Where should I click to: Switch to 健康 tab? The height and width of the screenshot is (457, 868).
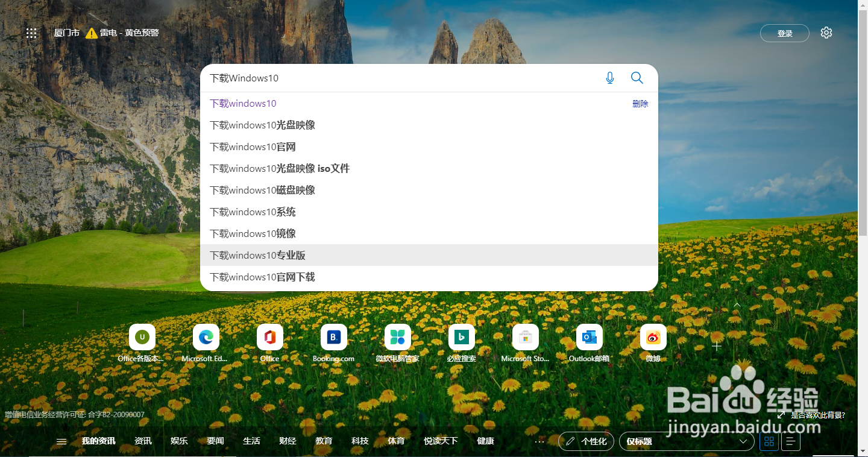pos(485,441)
